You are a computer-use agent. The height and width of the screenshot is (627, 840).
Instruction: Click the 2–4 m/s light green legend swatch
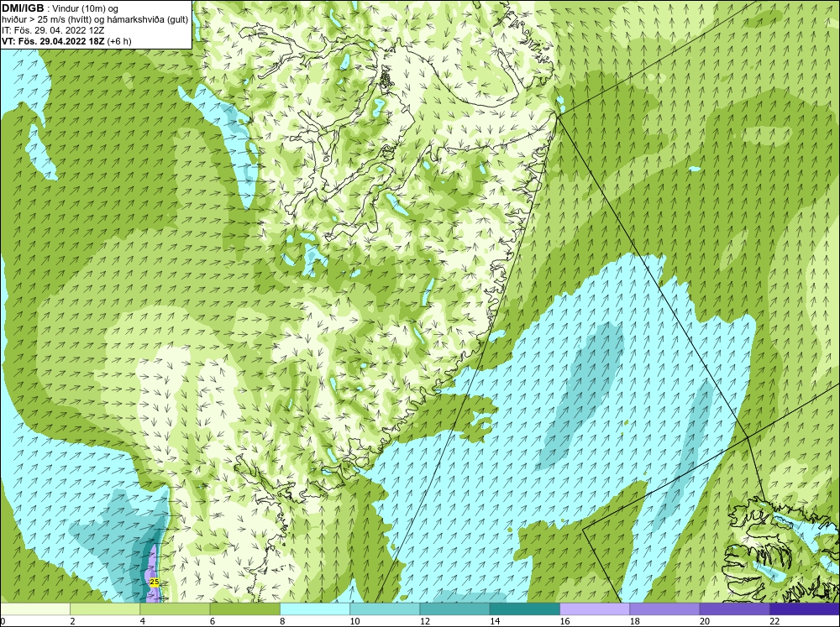pos(105,609)
